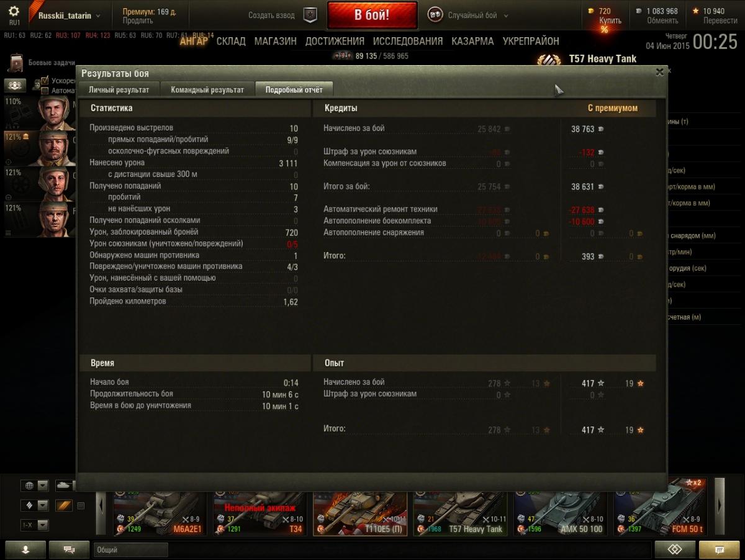The height and width of the screenshot is (560, 745).
Task: Select the T110E5 (П) tank thumbnail
Action: 359,512
